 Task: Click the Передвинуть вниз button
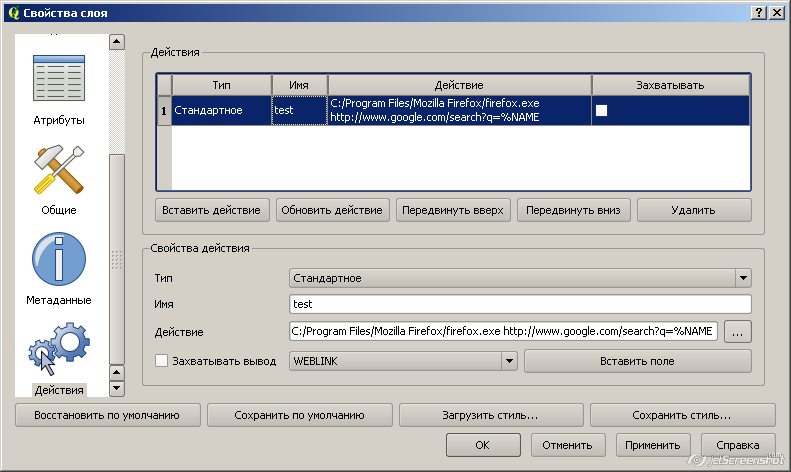[x=573, y=210]
